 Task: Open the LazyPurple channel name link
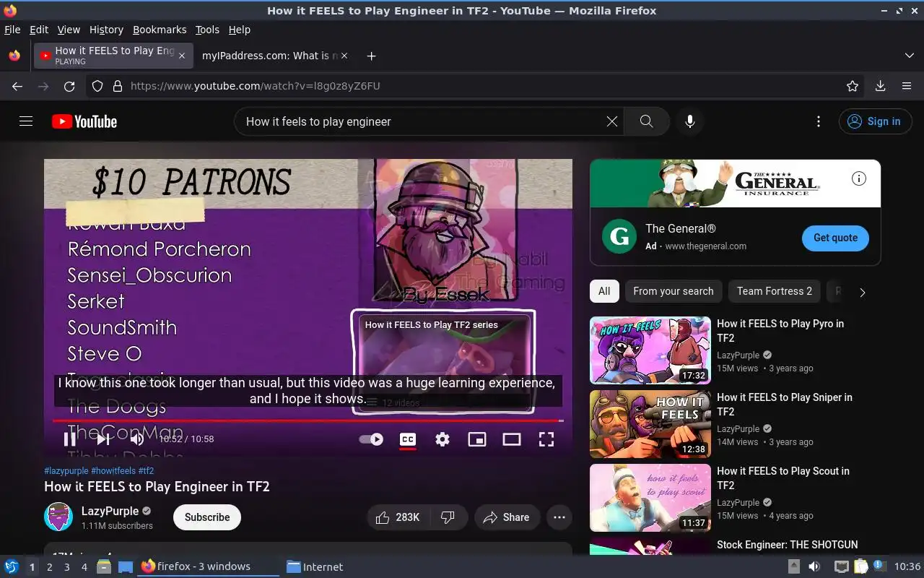pyautogui.click(x=110, y=511)
